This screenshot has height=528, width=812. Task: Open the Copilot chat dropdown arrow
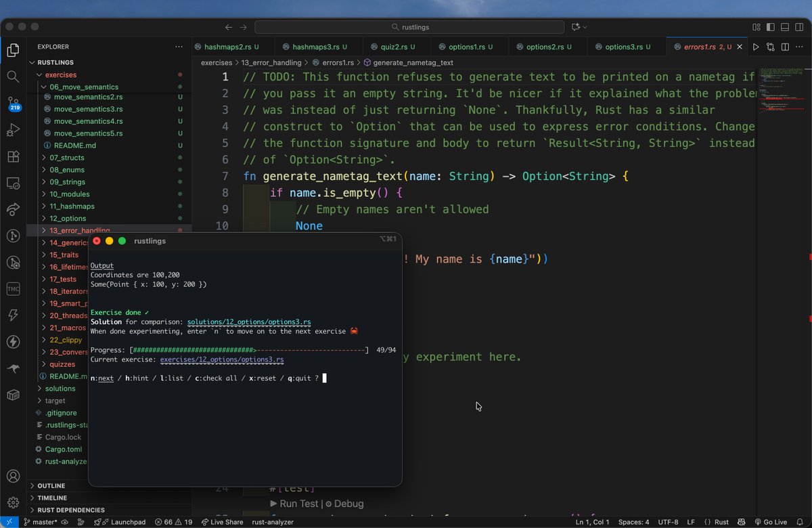pyautogui.click(x=585, y=27)
